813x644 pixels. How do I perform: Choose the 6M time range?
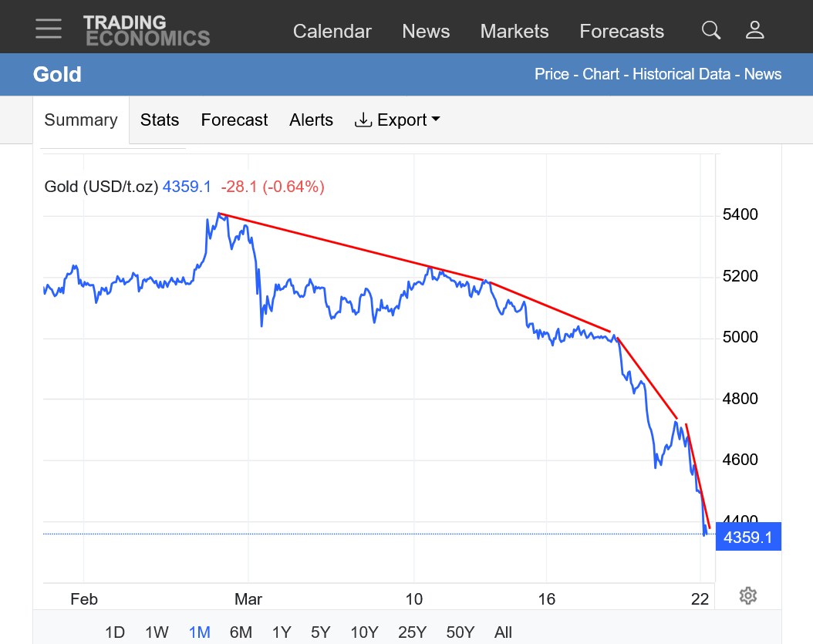coord(241,632)
